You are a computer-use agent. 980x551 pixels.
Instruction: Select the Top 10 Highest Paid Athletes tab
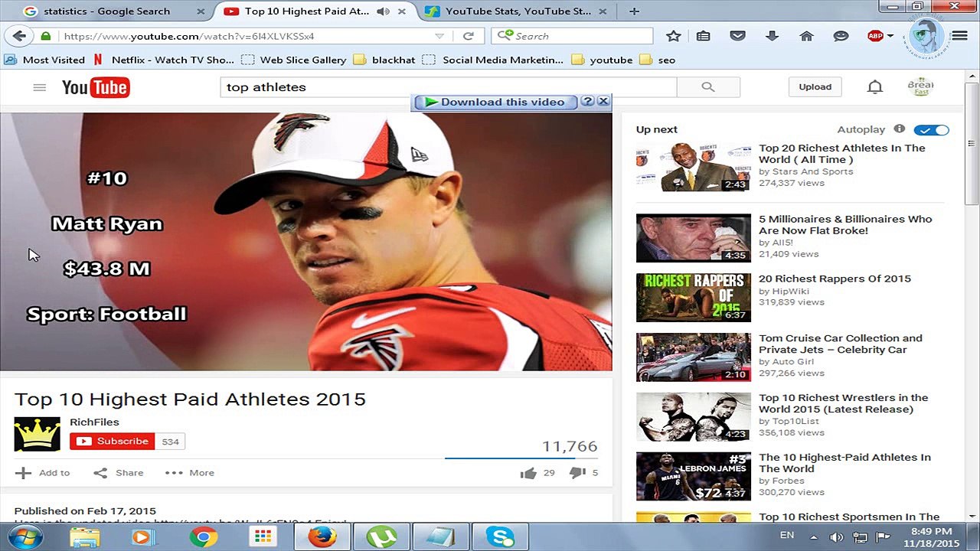[x=315, y=11]
